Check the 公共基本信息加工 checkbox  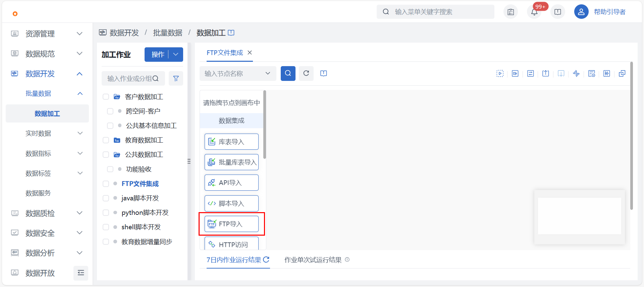tap(110, 126)
